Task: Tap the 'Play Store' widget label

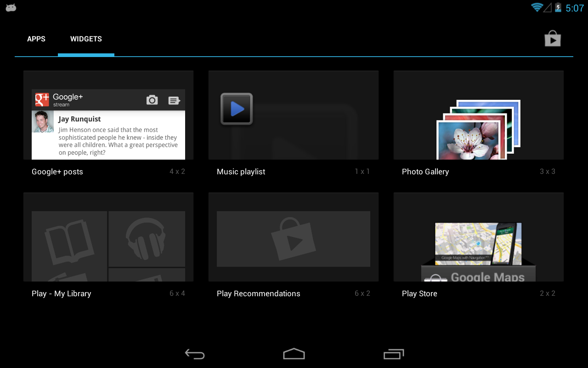Action: click(x=419, y=293)
